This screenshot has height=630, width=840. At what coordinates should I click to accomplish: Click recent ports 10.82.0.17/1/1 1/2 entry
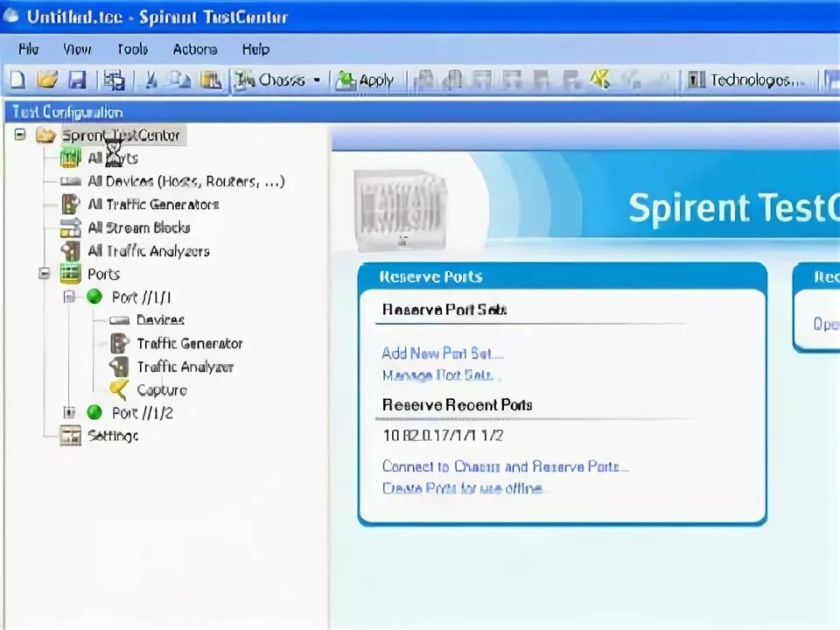coord(443,435)
